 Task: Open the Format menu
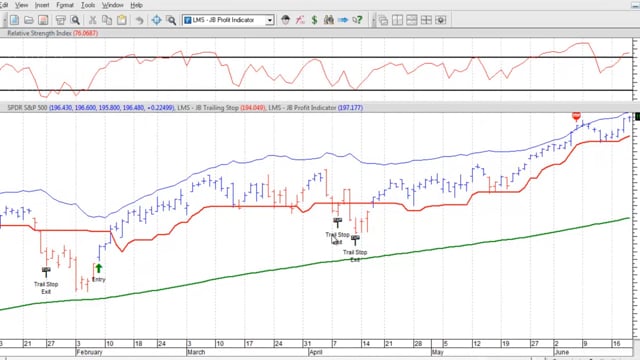(x=65, y=5)
